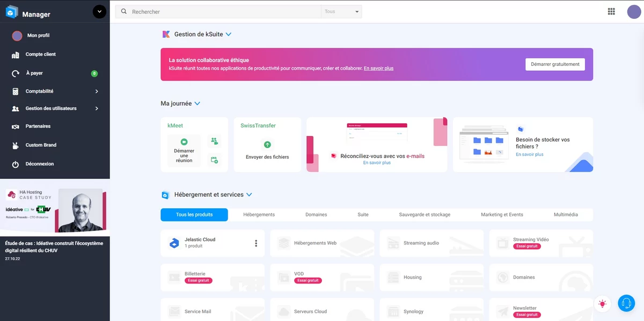
Task: Click the search magnifier icon
Action: pyautogui.click(x=124, y=11)
